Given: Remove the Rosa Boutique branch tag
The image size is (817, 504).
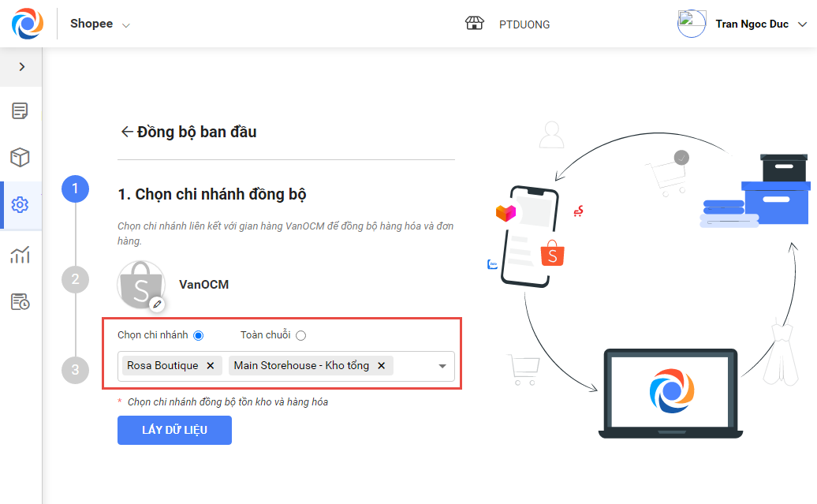Looking at the screenshot, I should 210,366.
